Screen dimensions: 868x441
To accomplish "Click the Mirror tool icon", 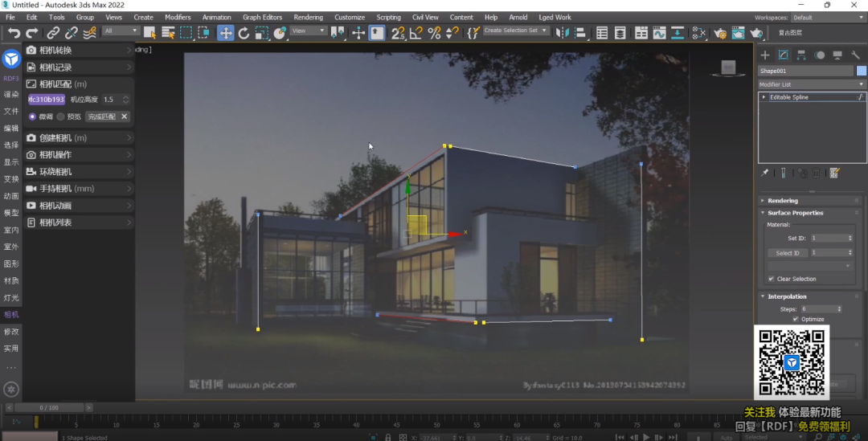I will (x=563, y=33).
